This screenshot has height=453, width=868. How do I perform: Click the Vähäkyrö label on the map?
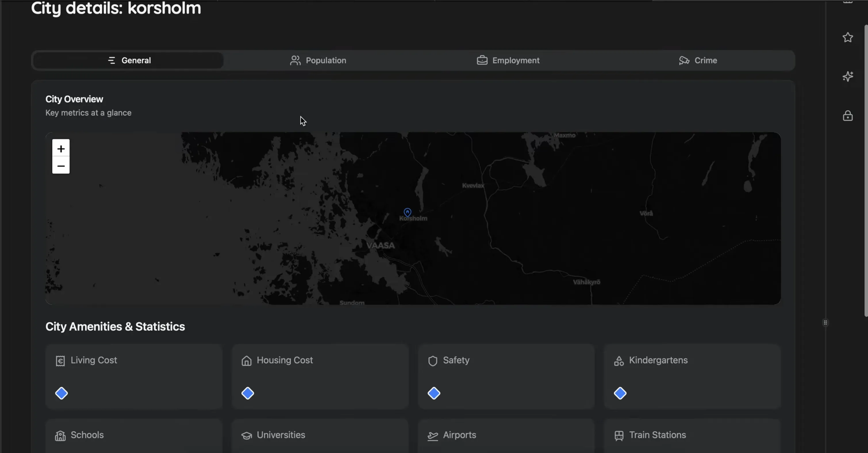point(587,282)
